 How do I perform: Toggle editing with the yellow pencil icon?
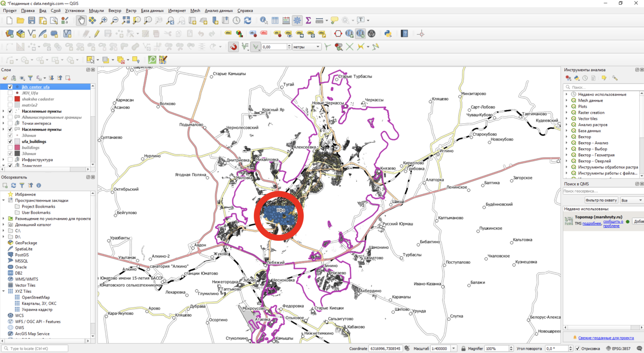point(97,34)
